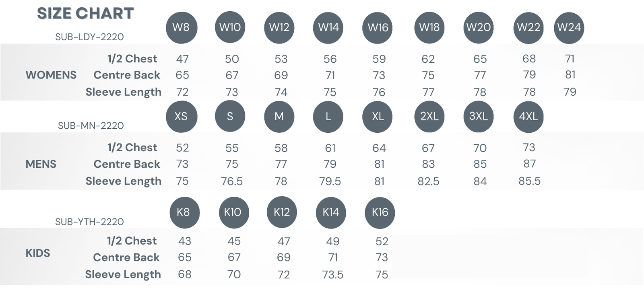Viewport: 644px width, 288px height.
Task: Select the MENS section label
Action: click(x=41, y=164)
